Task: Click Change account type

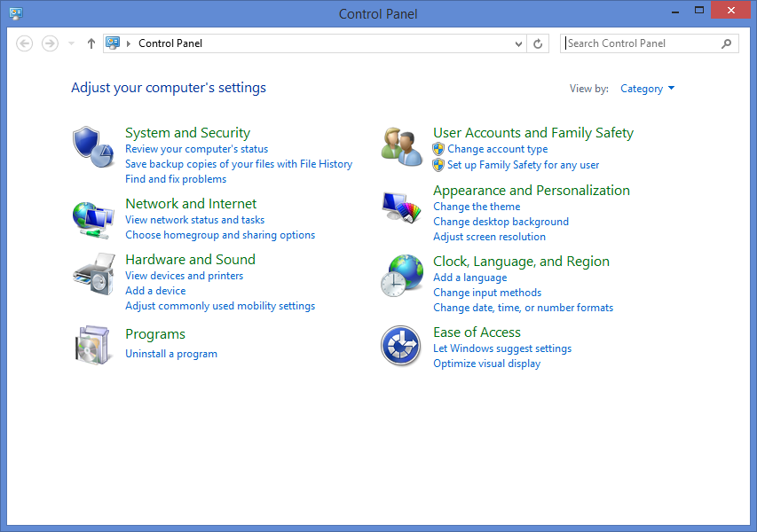Action: [498, 149]
